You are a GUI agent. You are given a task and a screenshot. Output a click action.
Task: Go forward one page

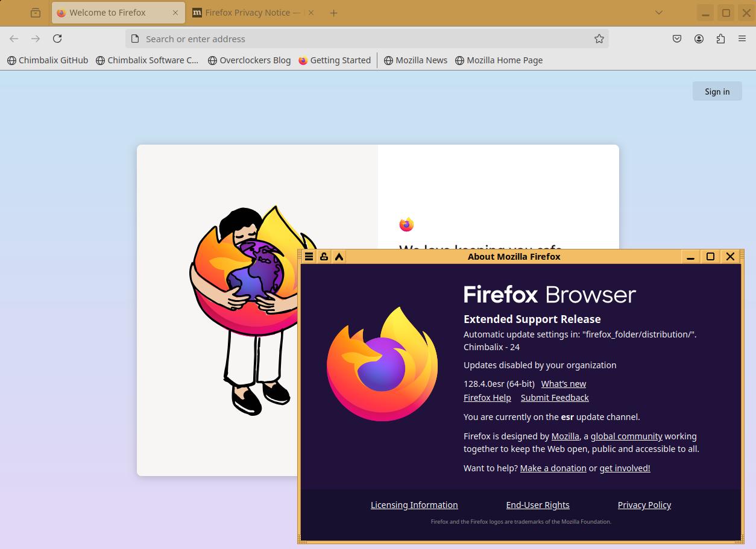pos(36,39)
